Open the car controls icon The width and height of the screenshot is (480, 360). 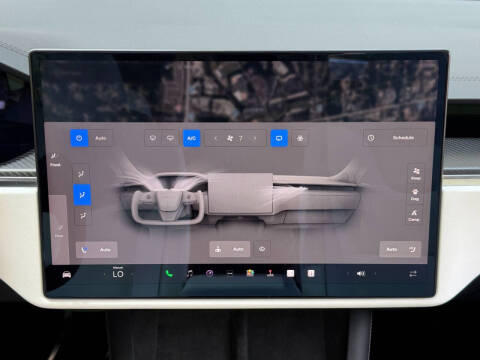pos(67,274)
